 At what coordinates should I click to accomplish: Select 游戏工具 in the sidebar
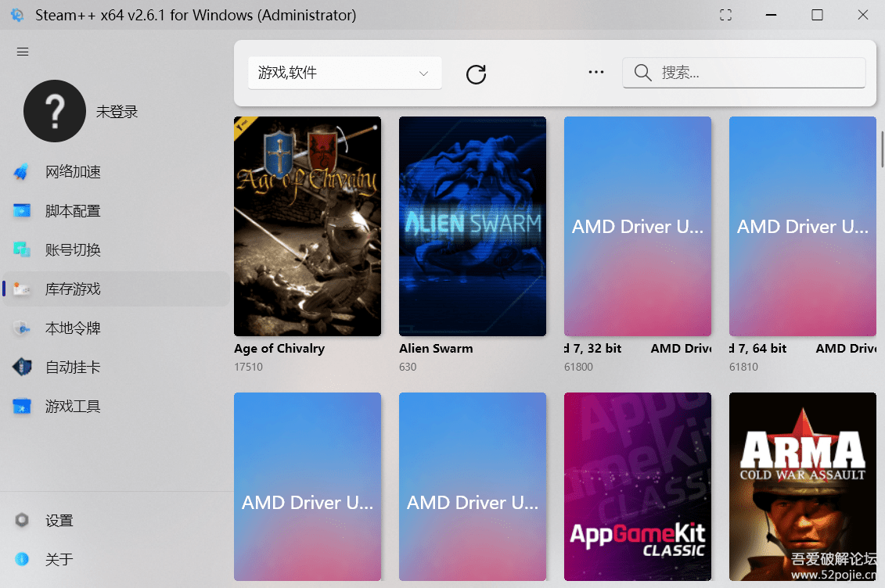116,406
